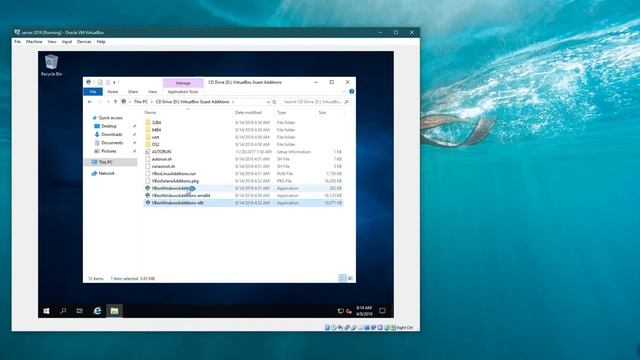Open the VirtualBox File menu

coord(18,42)
